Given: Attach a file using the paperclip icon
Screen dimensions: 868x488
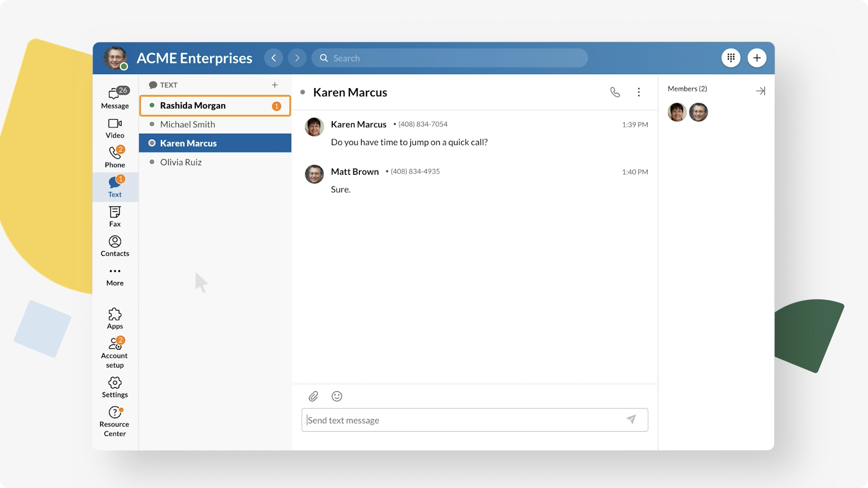Looking at the screenshot, I should [x=314, y=396].
